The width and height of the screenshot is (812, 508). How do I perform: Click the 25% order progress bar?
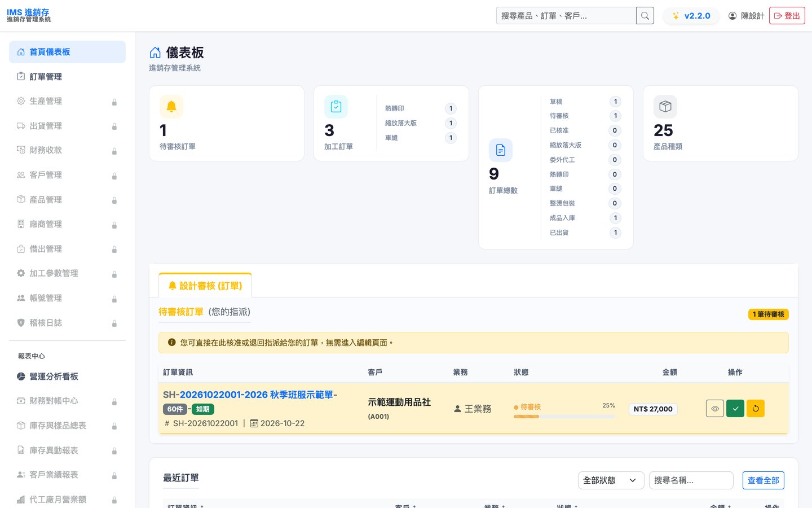pyautogui.click(x=564, y=417)
